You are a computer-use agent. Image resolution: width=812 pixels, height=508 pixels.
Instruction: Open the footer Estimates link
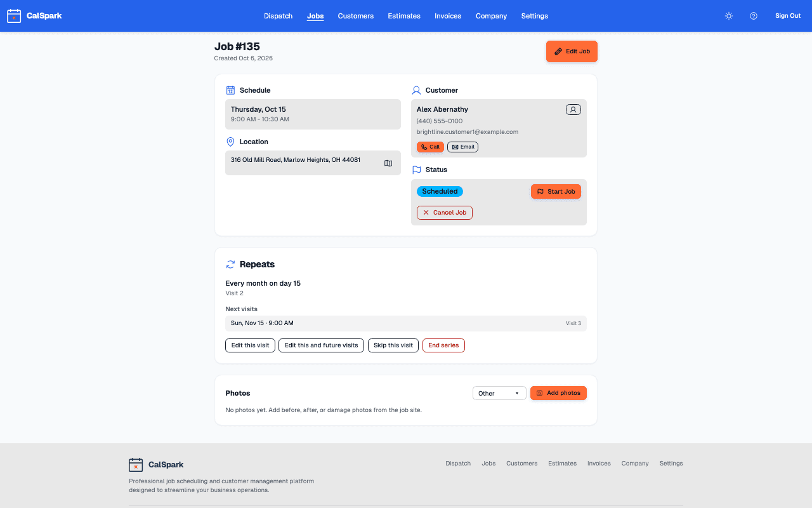click(x=562, y=464)
